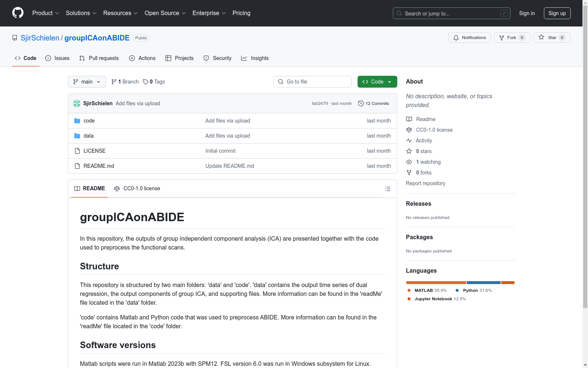Star the repository with the Star button

(552, 38)
